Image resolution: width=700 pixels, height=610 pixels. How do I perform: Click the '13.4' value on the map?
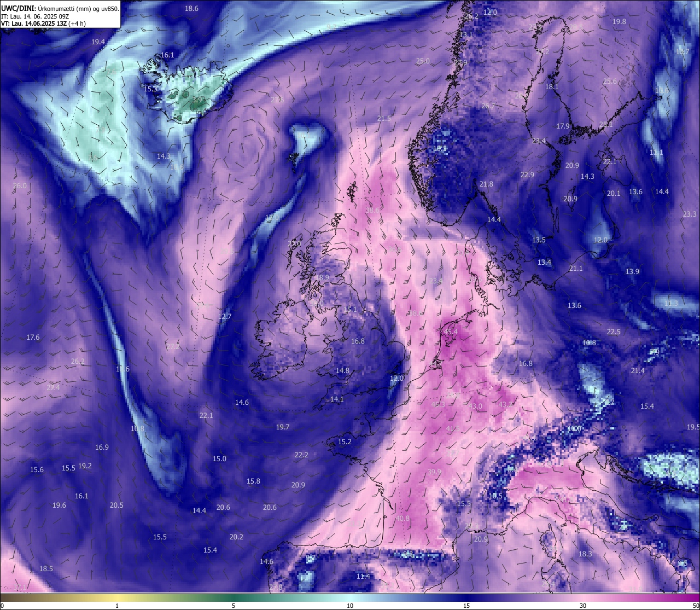544,263
